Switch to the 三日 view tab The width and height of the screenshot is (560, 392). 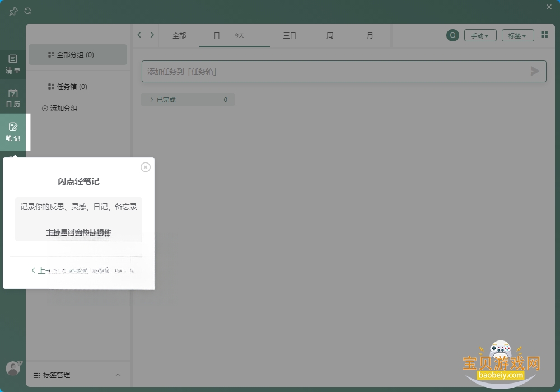pos(290,35)
